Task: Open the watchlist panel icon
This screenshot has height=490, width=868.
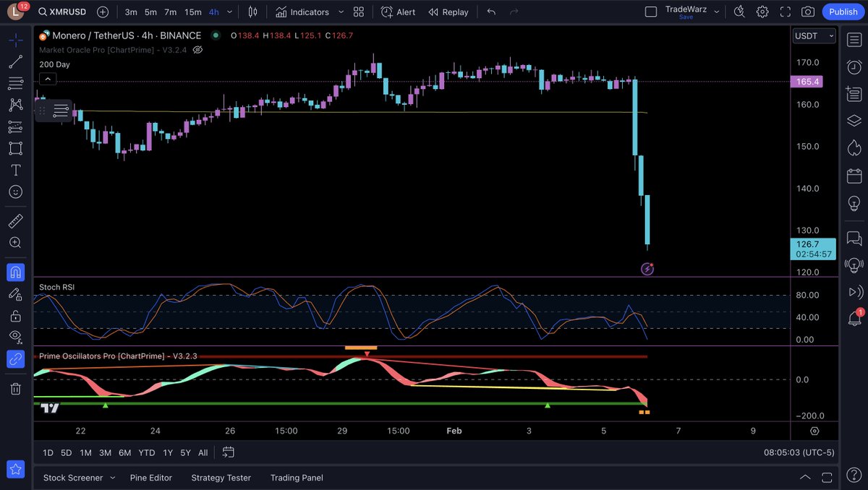Action: pos(854,40)
